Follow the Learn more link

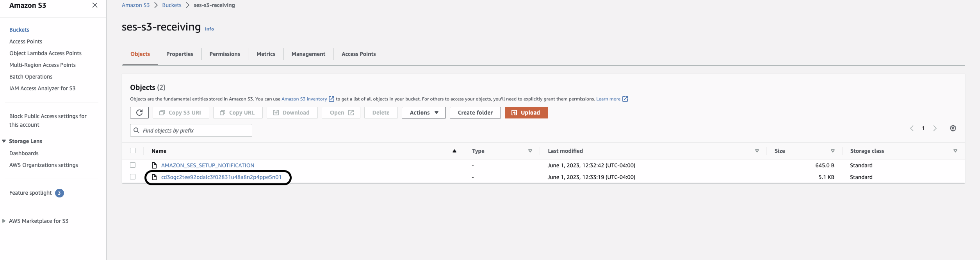(608, 99)
